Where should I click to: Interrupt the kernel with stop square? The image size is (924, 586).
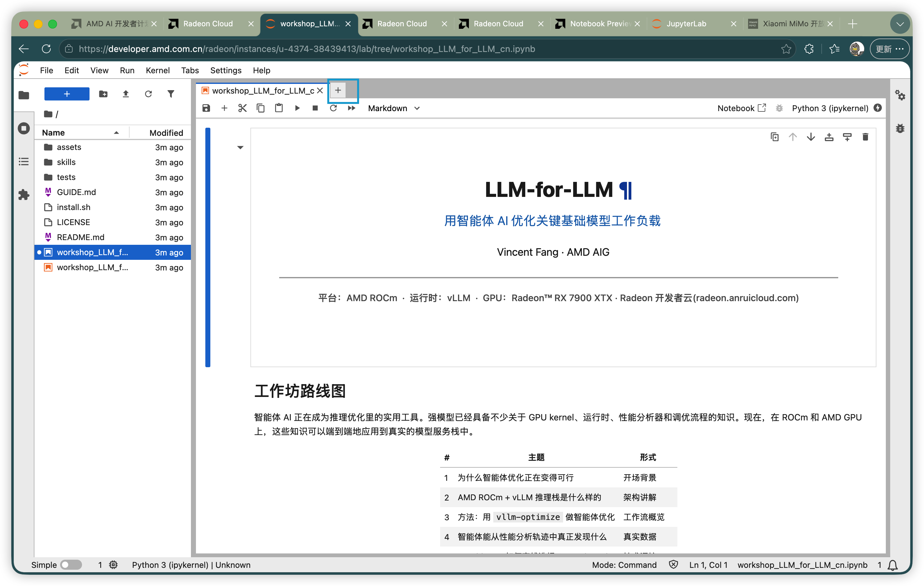pos(315,108)
